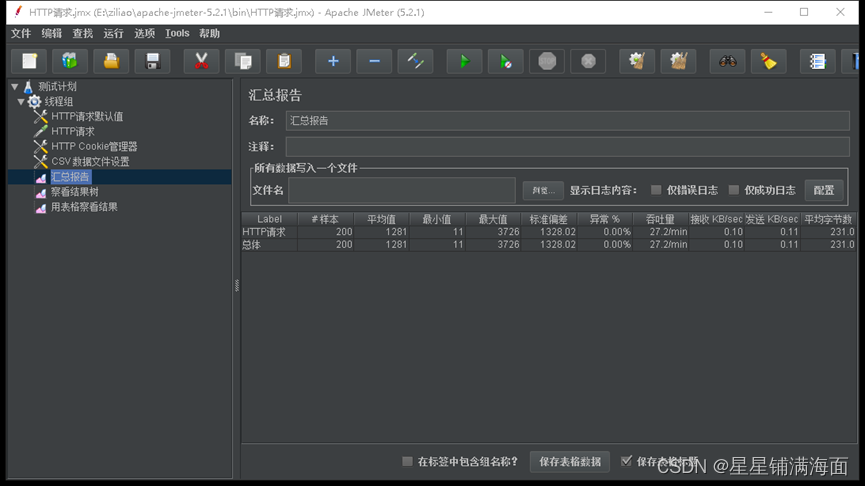Click the Copy icon in toolbar
Screen dimensions: 865x486
coord(243,61)
